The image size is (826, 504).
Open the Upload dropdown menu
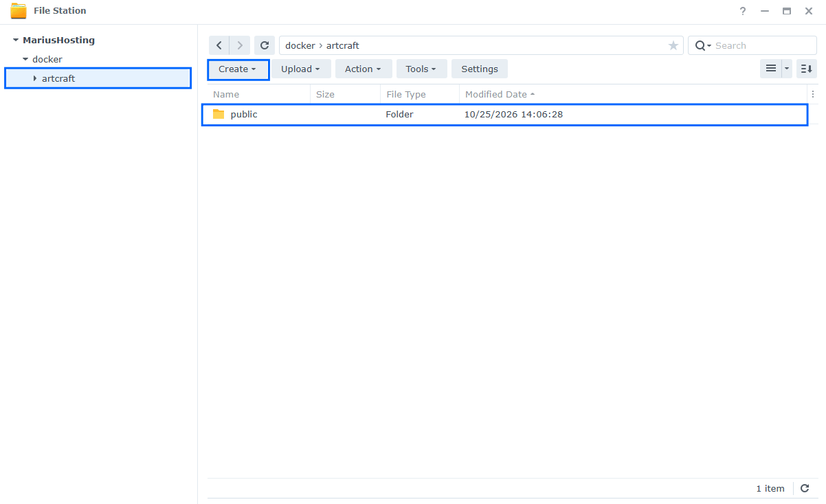click(x=301, y=69)
